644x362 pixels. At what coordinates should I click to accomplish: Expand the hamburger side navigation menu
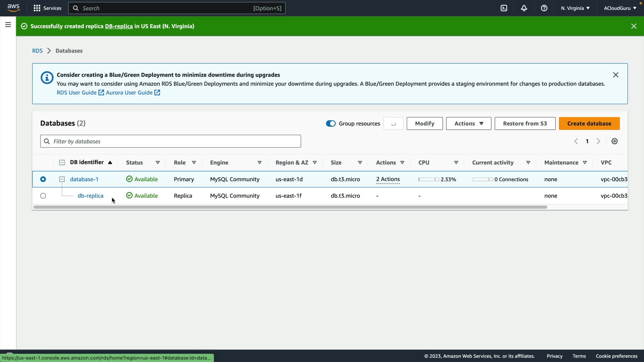8,24
